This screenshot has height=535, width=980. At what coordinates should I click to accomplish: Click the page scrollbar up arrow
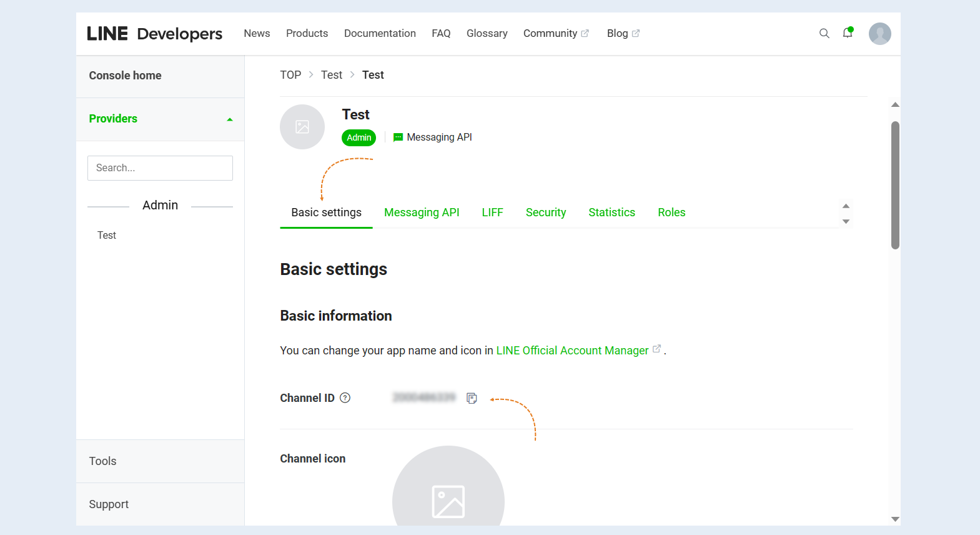(x=895, y=104)
